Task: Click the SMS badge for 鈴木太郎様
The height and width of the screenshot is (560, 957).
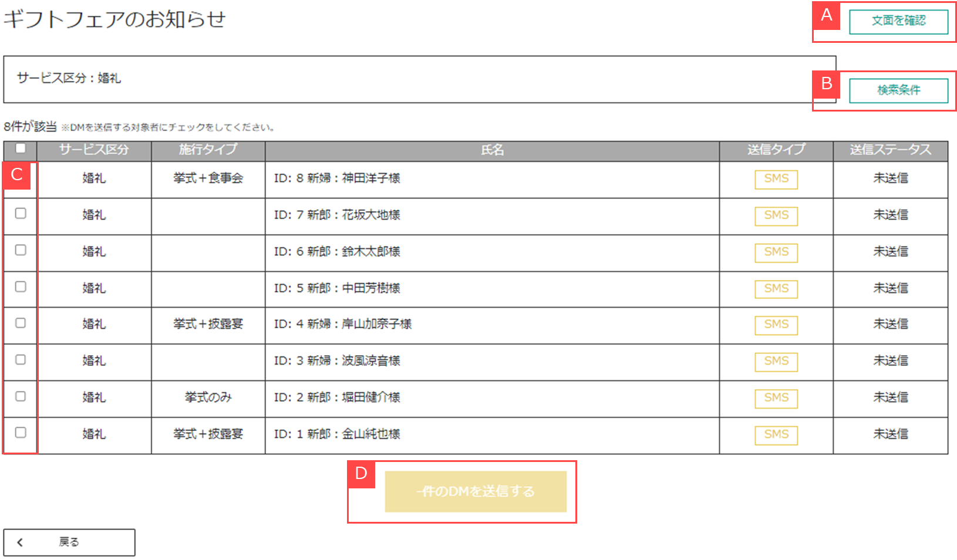Action: point(776,252)
